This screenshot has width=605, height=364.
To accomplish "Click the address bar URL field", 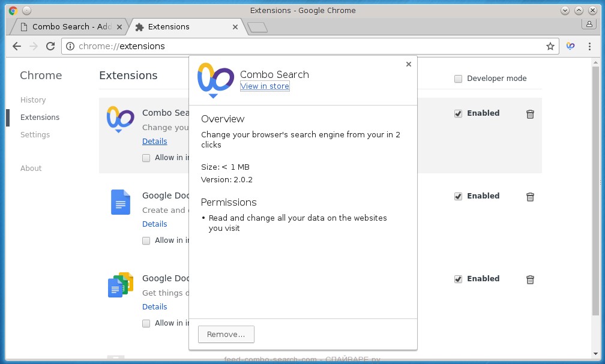I will 300,46.
